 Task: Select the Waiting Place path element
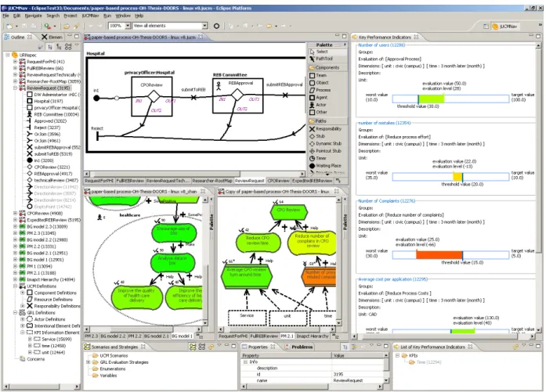[328, 166]
